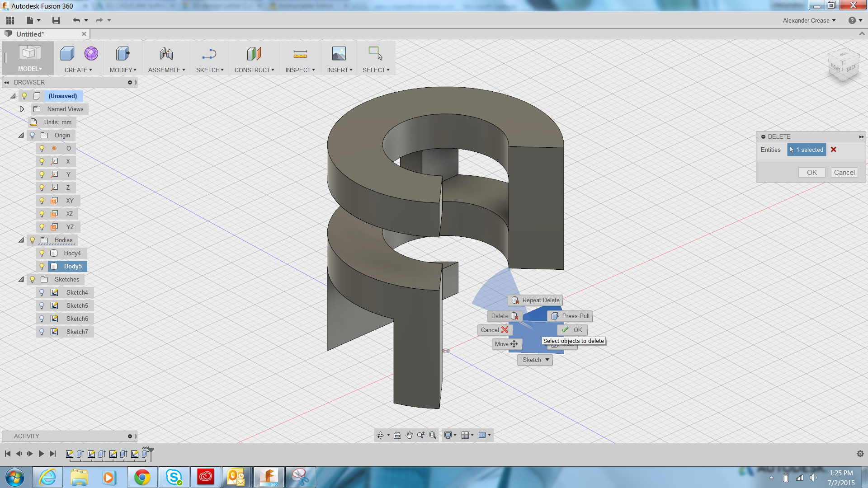
Task: Toggle visibility bulb for origin point O
Action: [42, 148]
